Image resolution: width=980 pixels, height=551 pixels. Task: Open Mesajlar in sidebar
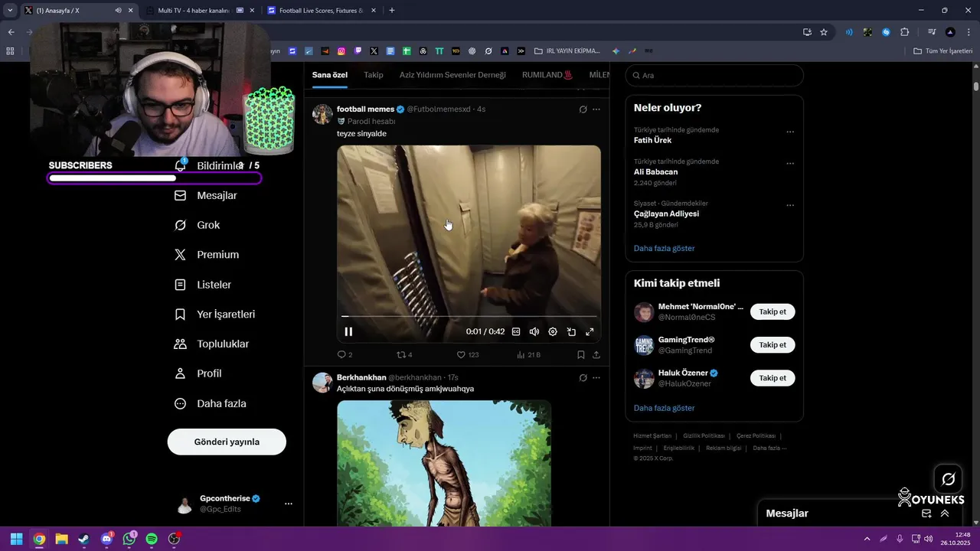pyautogui.click(x=207, y=196)
